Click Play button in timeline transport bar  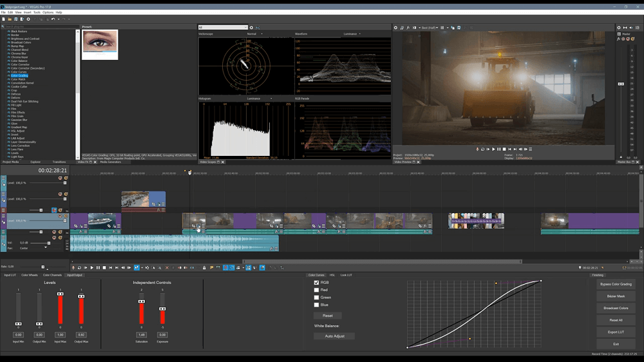pos(92,267)
